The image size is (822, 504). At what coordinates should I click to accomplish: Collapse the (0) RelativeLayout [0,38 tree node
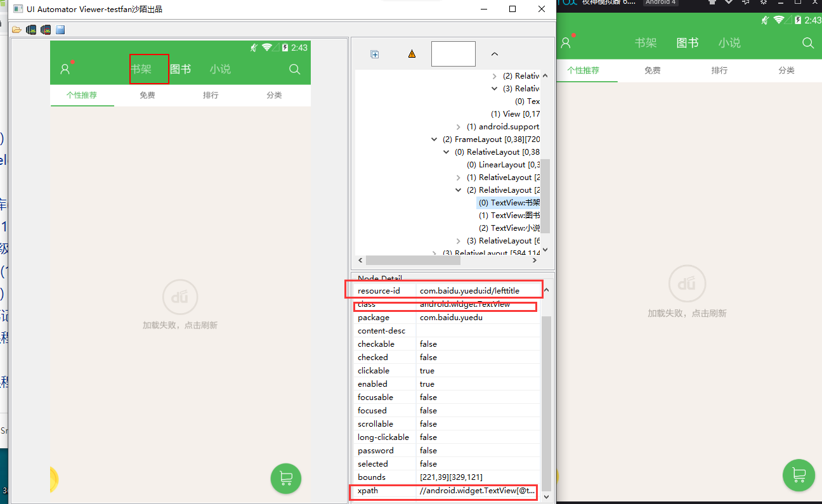coord(447,152)
